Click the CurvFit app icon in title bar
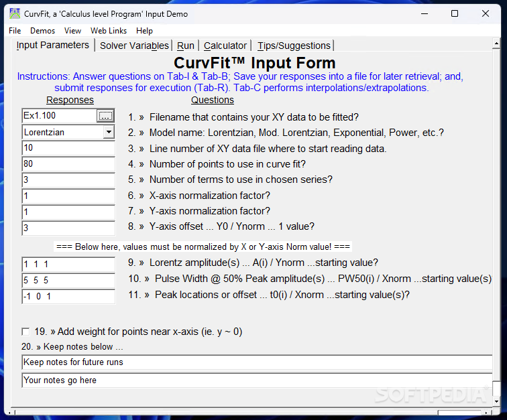The height and width of the screenshot is (420, 507). tap(15, 13)
